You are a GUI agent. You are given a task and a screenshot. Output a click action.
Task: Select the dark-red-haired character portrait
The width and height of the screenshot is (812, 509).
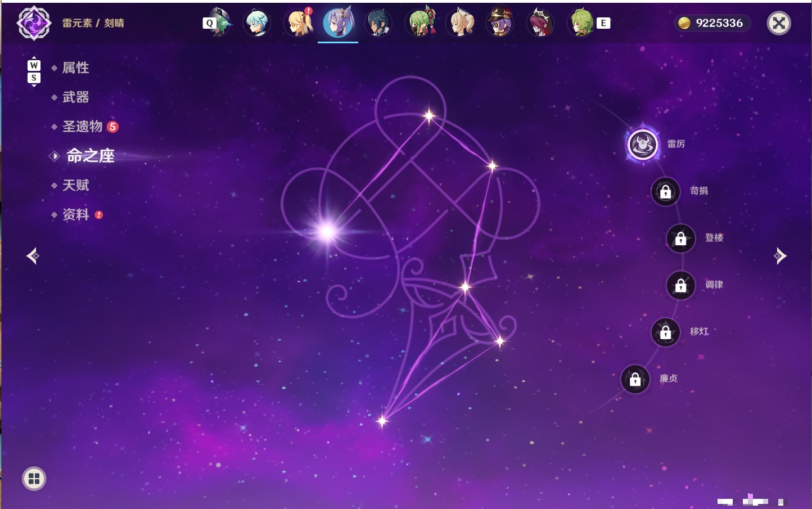click(540, 23)
